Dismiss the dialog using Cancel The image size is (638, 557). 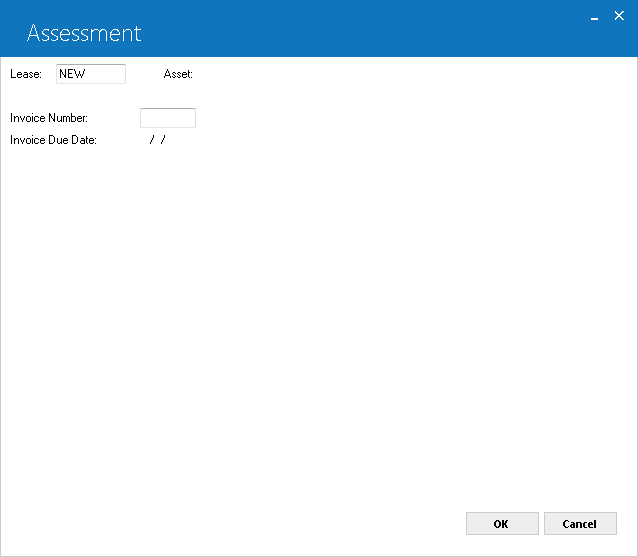580,524
